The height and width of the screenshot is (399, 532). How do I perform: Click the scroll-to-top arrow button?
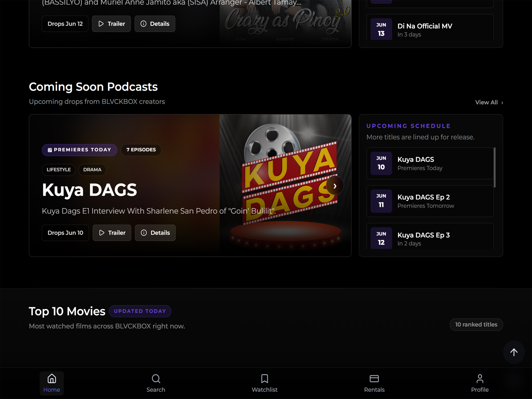point(514,352)
